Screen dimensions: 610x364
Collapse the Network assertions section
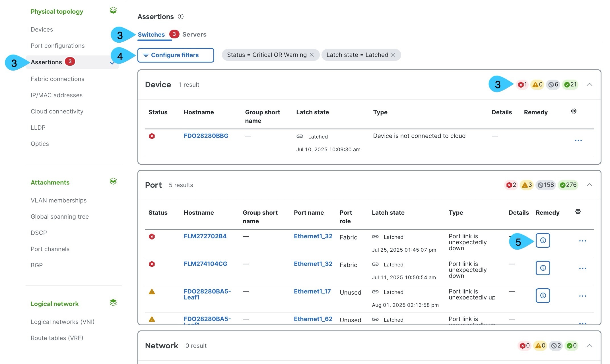[x=590, y=346]
